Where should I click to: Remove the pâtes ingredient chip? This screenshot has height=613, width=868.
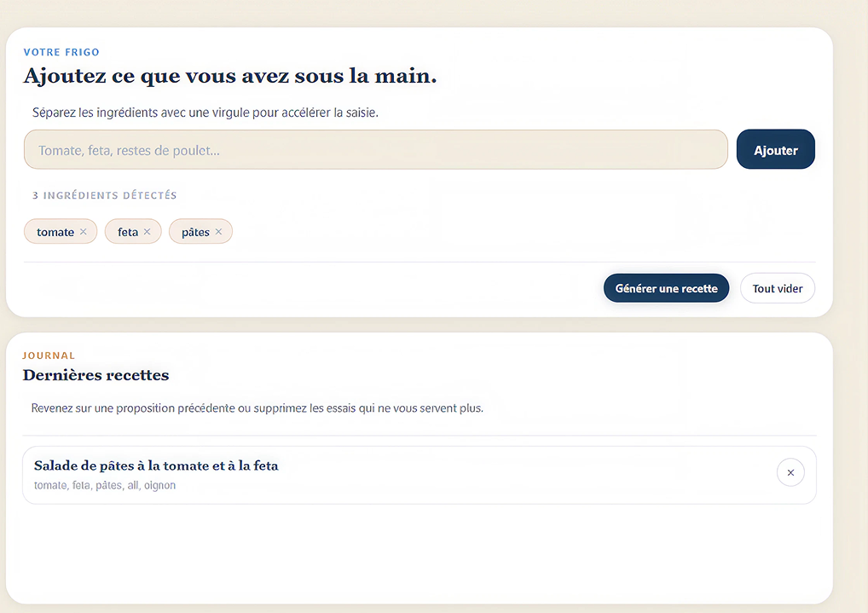[218, 231]
